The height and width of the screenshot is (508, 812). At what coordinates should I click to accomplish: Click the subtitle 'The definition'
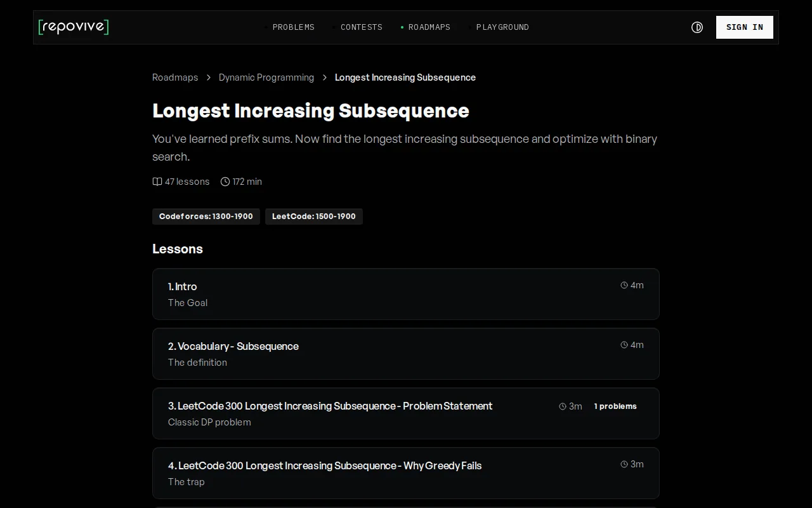[x=197, y=363]
